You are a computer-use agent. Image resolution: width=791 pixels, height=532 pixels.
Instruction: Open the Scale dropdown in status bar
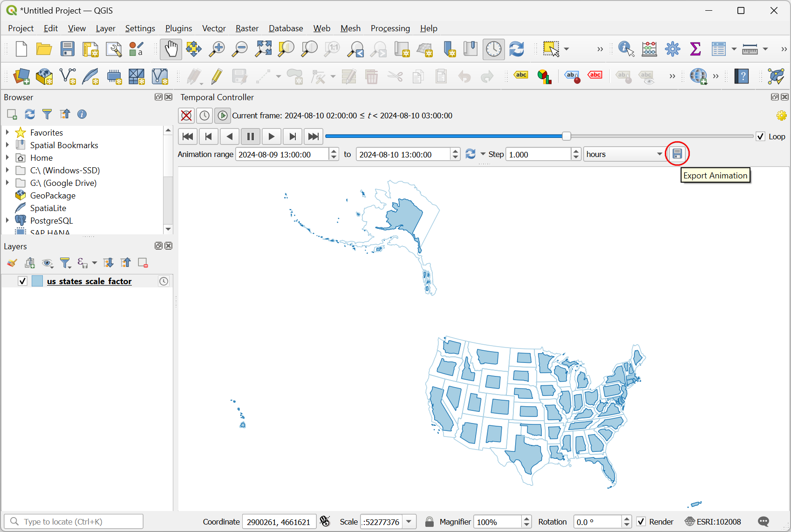[x=409, y=522]
